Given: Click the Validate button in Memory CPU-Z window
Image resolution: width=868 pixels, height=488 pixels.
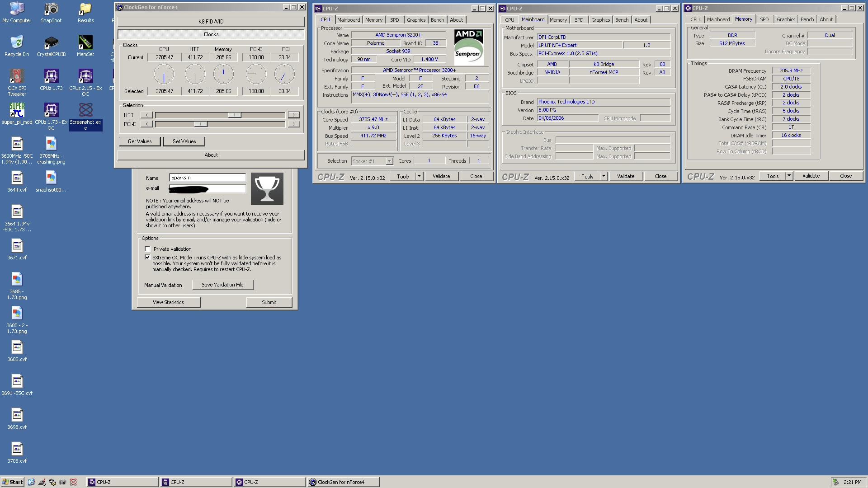Looking at the screenshot, I should [811, 176].
